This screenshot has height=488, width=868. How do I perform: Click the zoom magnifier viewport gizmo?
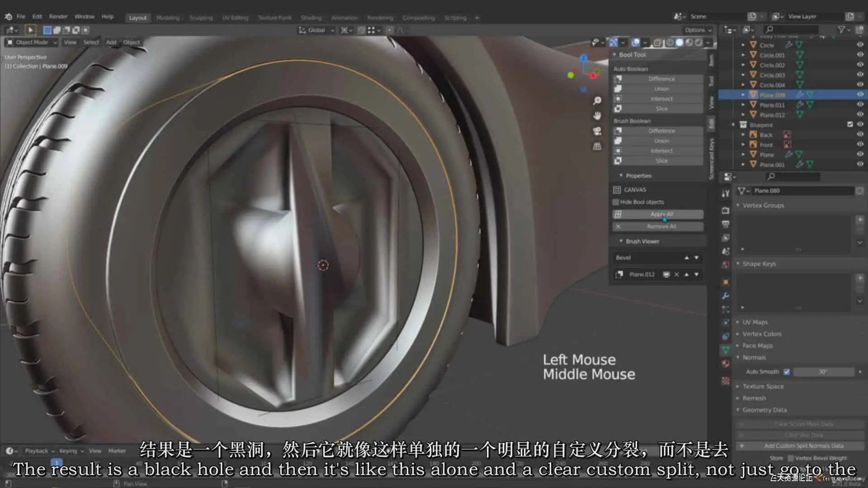[x=597, y=100]
